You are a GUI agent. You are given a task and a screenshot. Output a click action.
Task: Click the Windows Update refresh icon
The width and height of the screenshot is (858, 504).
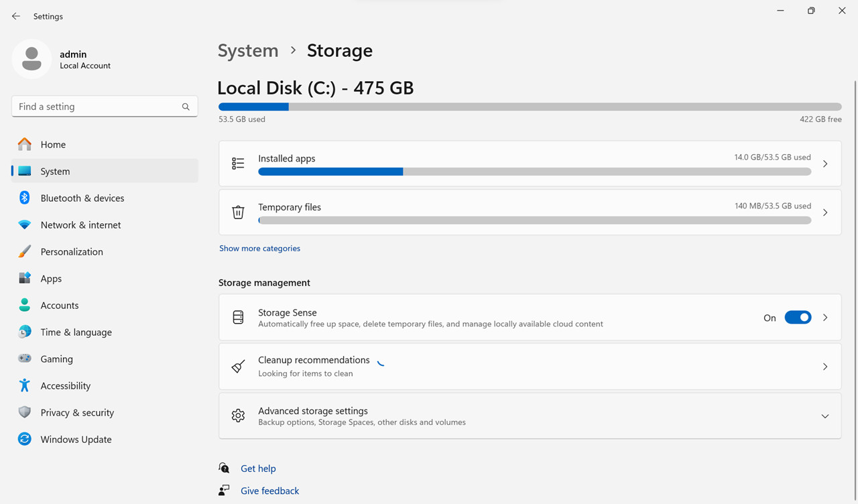pos(25,439)
